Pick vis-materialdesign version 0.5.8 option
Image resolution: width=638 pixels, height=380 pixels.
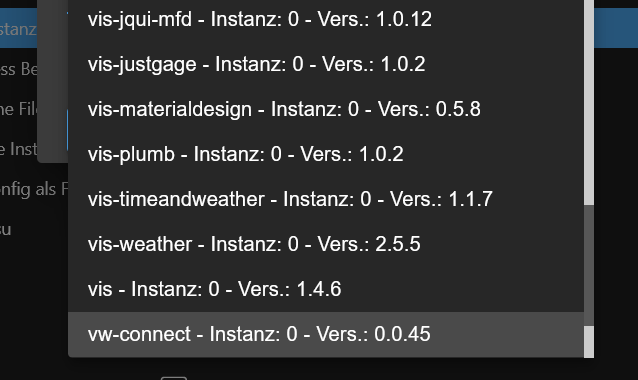click(x=326, y=109)
